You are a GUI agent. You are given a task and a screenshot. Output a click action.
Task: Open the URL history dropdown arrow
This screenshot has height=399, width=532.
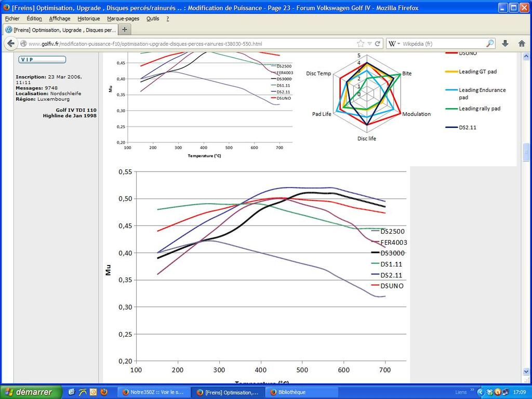pyautogui.click(x=369, y=44)
